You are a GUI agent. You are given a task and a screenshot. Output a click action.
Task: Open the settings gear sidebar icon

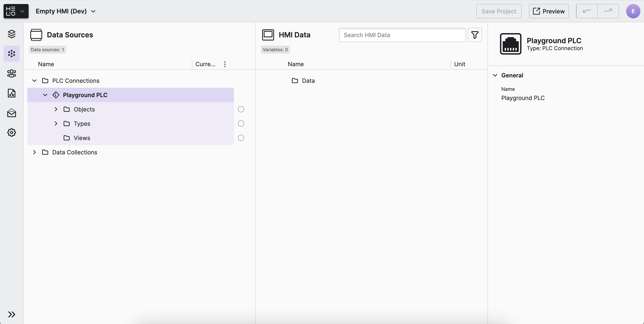pyautogui.click(x=11, y=132)
